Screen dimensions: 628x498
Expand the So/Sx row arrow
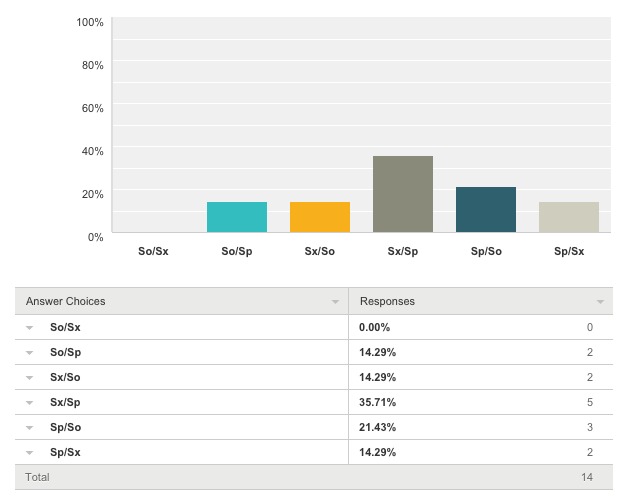click(30, 328)
